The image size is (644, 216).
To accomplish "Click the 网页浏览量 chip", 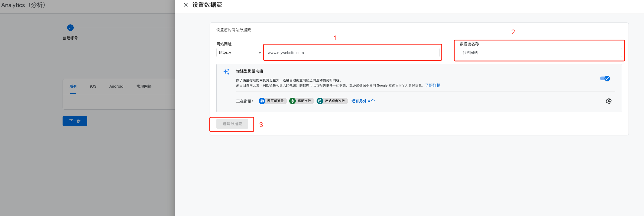I will (x=272, y=101).
